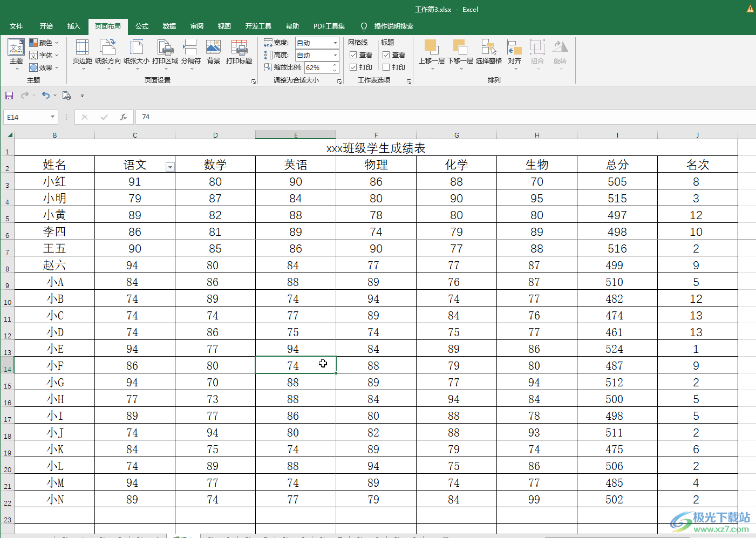This screenshot has width=756, height=538.
Task: Click total score cell 524
Action: point(617,349)
